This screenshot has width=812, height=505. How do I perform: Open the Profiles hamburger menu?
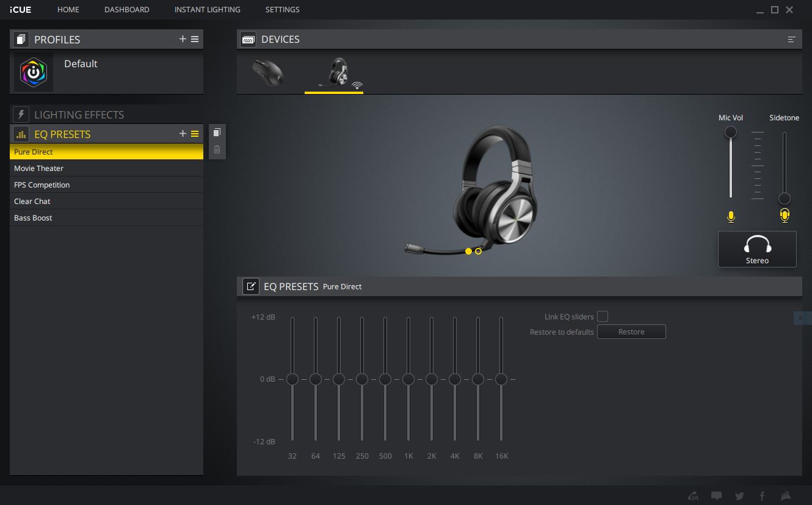click(195, 39)
